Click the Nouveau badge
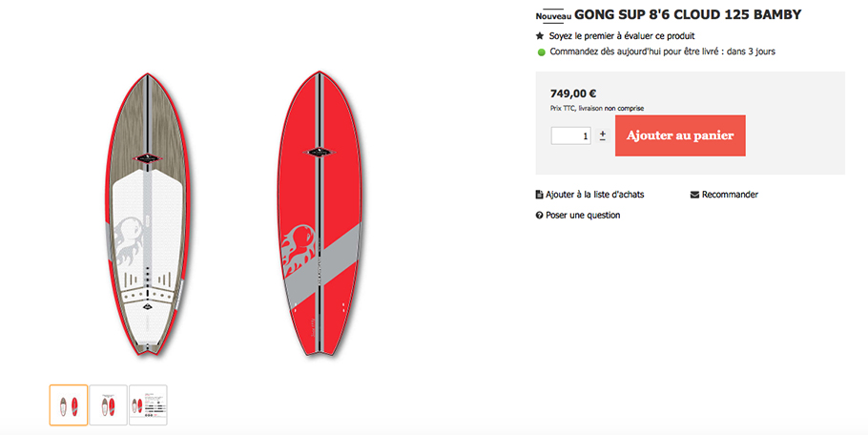This screenshot has height=435, width=868. (553, 16)
